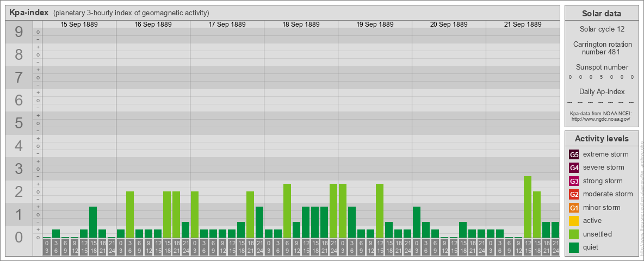Click the 'Solar cycle 12' text

[x=602, y=29]
